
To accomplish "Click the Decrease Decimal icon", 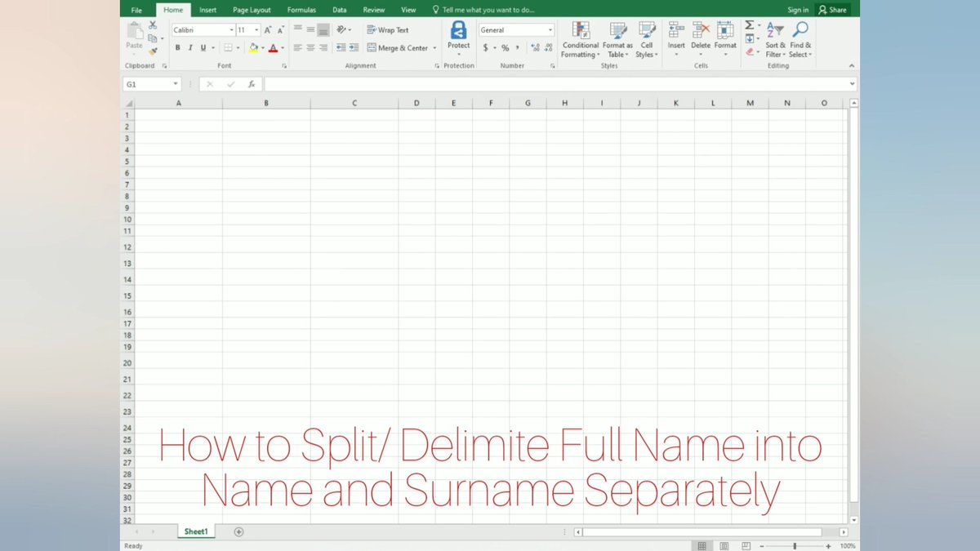I will [x=548, y=48].
